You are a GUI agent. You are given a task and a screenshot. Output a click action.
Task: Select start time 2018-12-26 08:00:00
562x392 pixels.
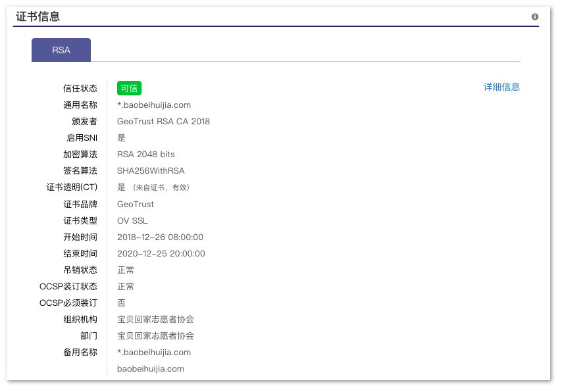(160, 237)
